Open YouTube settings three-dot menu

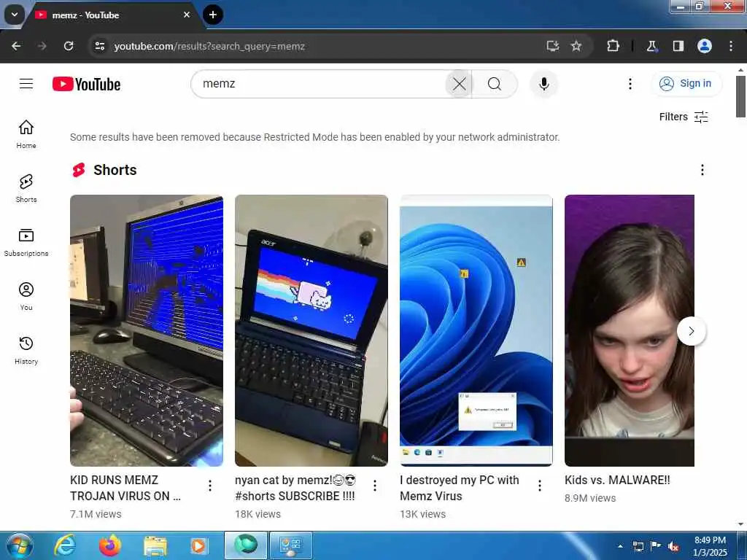click(x=630, y=85)
